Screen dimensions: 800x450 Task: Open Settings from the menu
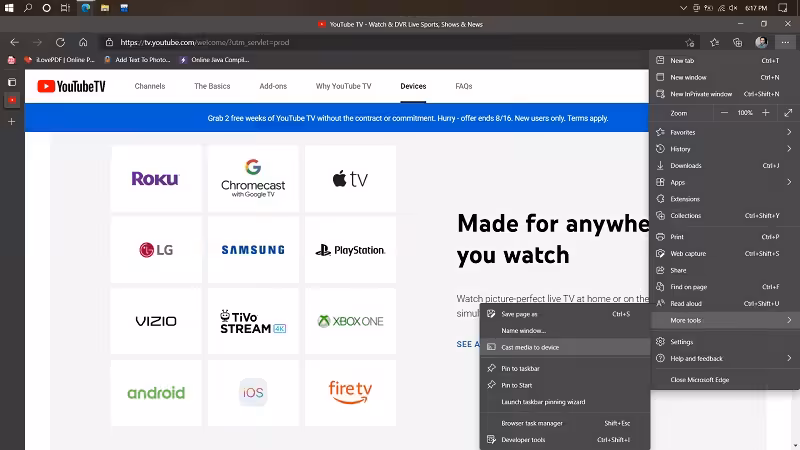pyautogui.click(x=724, y=342)
